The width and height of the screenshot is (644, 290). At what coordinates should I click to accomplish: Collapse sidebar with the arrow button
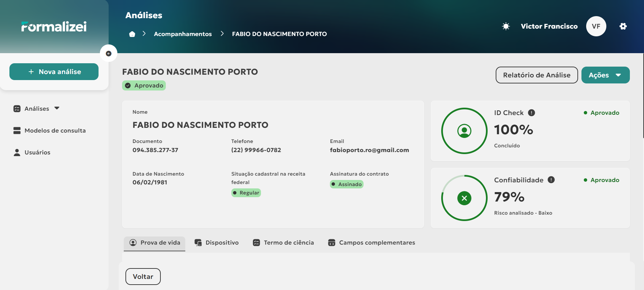pos(109,53)
